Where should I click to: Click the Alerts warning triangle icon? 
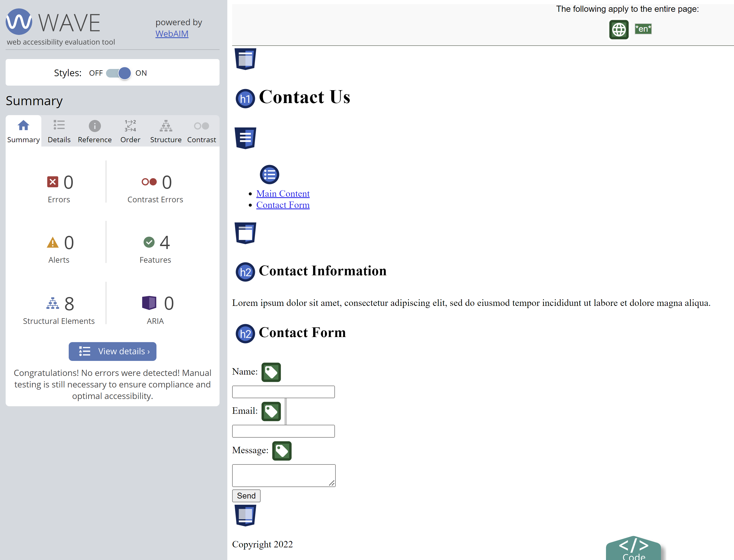pyautogui.click(x=53, y=242)
